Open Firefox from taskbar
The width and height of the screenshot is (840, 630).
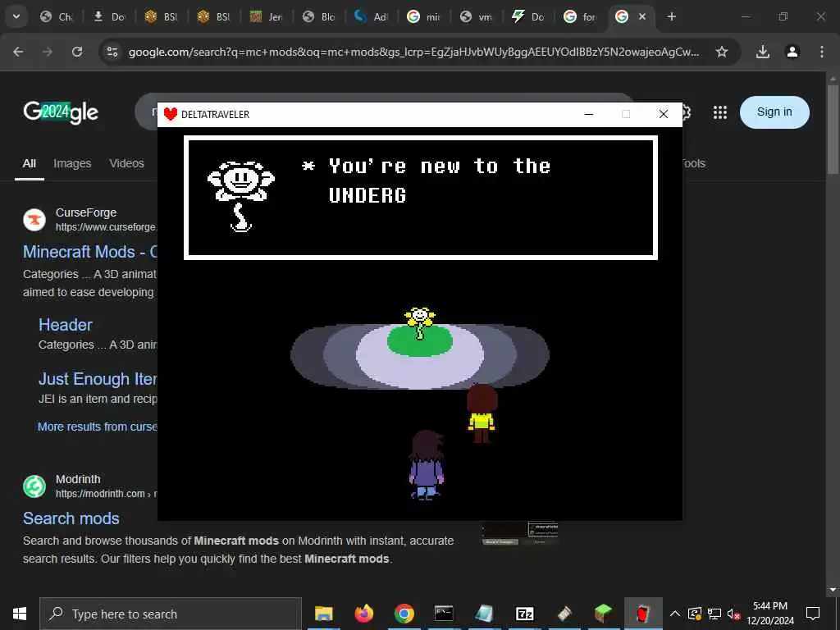[363, 614]
